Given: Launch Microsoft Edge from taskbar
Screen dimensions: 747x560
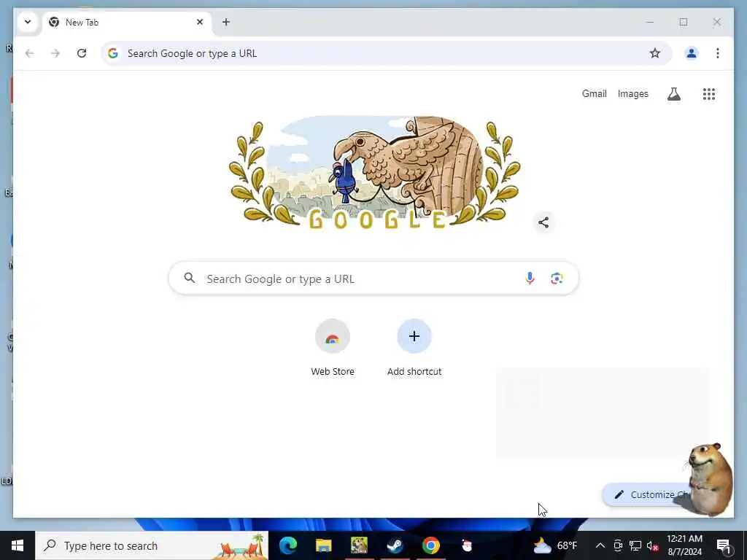Looking at the screenshot, I should pos(287,545).
